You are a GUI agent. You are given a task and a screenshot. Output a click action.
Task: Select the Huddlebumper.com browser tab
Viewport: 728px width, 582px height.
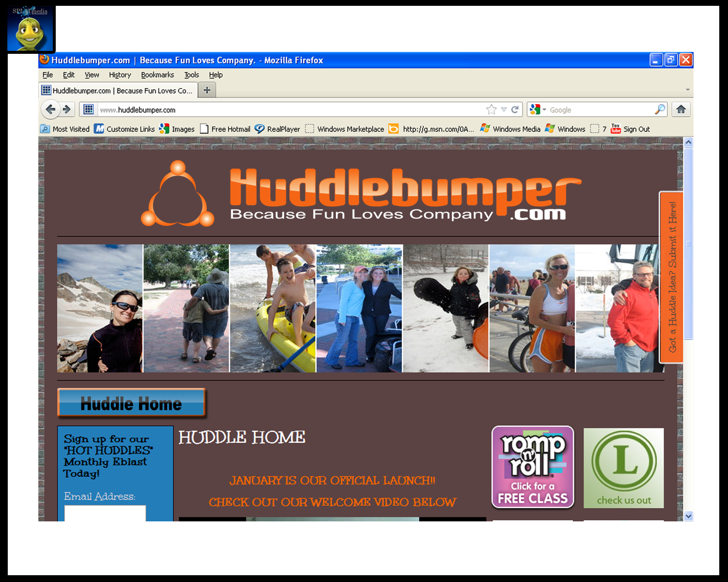[118, 90]
